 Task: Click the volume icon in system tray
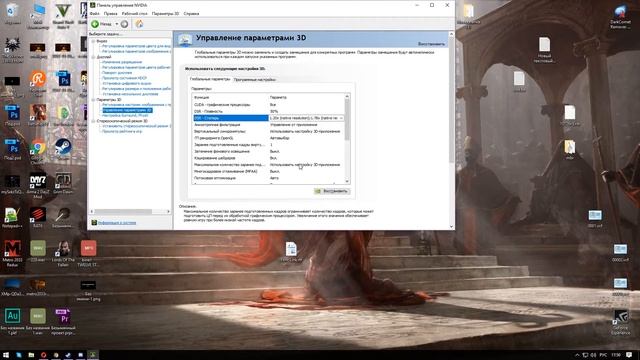click(x=593, y=355)
